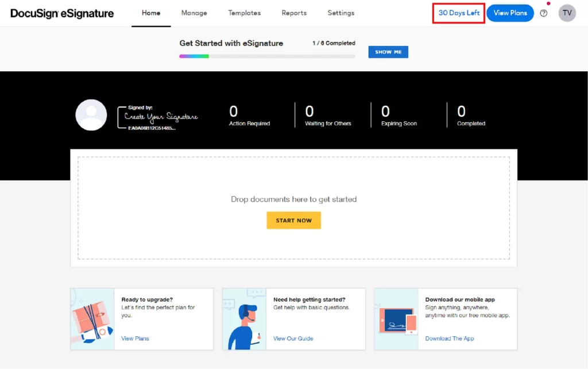Click the Download The App link

pyautogui.click(x=450, y=338)
